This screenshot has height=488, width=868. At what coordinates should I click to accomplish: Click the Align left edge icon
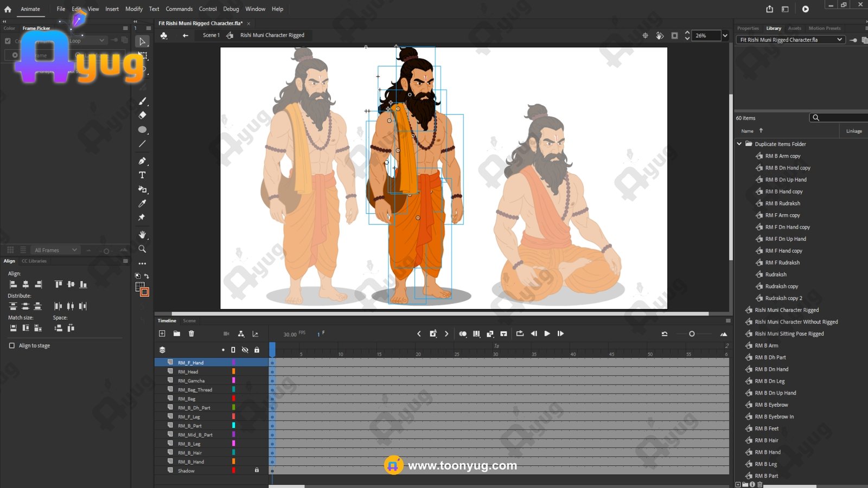point(13,284)
